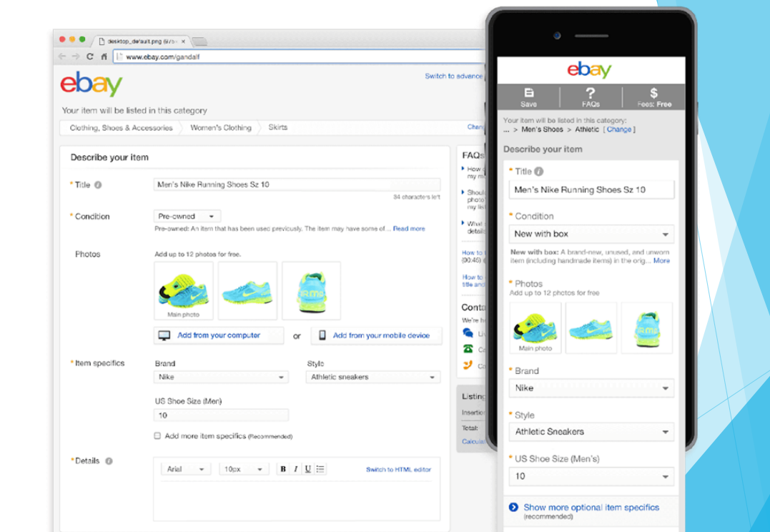
Task: Select the Main photo thumbnail on desktop
Action: [x=183, y=290]
